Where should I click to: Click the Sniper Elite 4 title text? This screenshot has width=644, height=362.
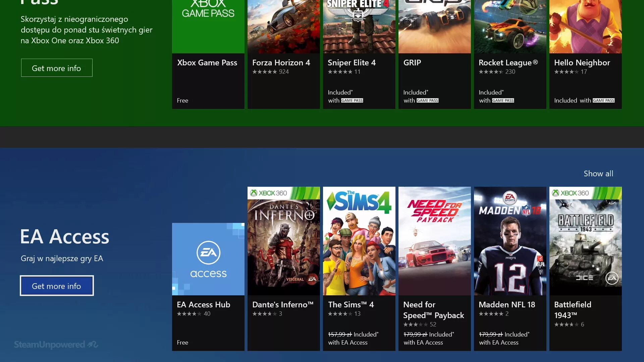(352, 63)
